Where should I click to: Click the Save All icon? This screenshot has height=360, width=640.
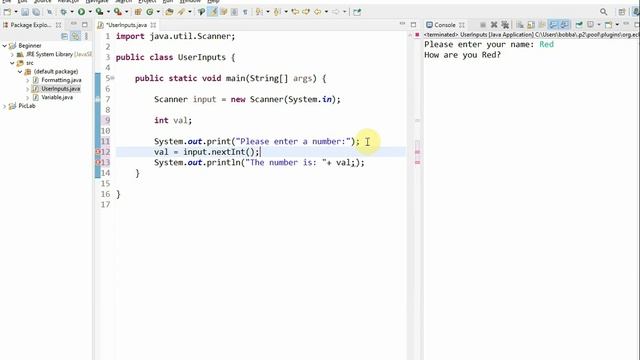click(36, 12)
